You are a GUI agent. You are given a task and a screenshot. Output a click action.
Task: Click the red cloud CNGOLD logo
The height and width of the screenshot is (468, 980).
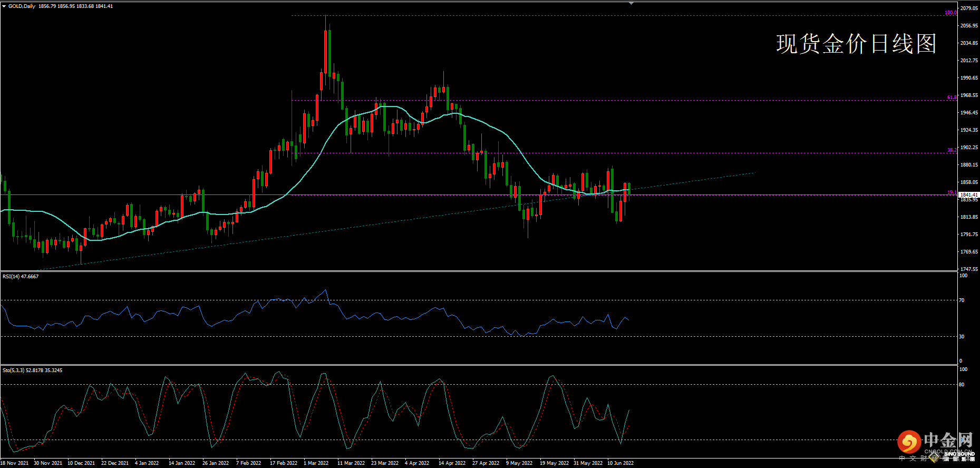coord(909,442)
